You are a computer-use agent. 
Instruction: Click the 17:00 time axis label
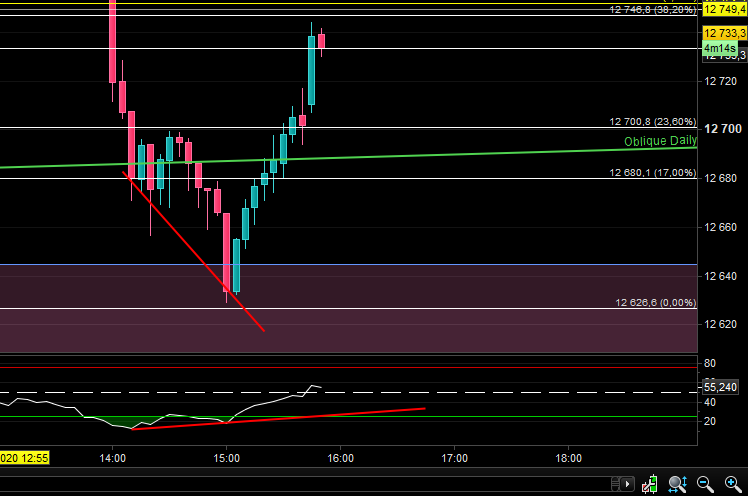click(455, 458)
